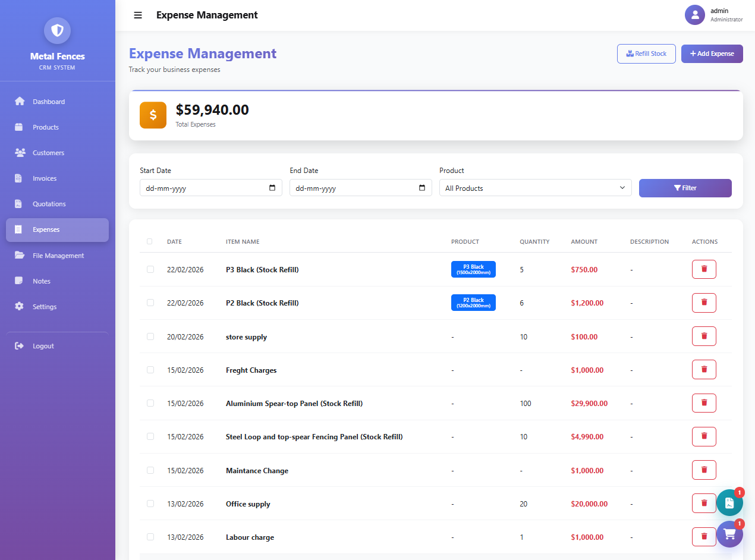This screenshot has height=560, width=755.
Task: Open the All Products dropdown
Action: pos(534,188)
